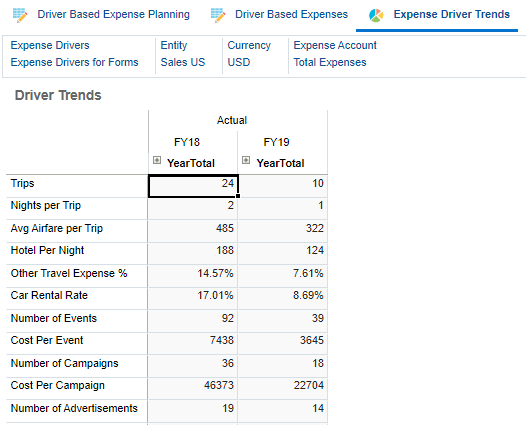This screenshot has height=430, width=526.
Task: Select Number of Events FY18 value 92
Action: tap(193, 321)
